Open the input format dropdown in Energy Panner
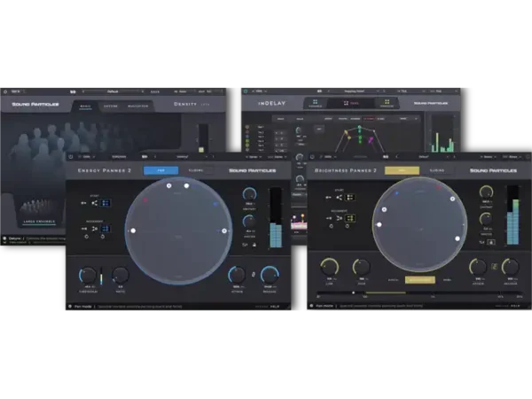This screenshot has height=399, width=532. [x=253, y=157]
